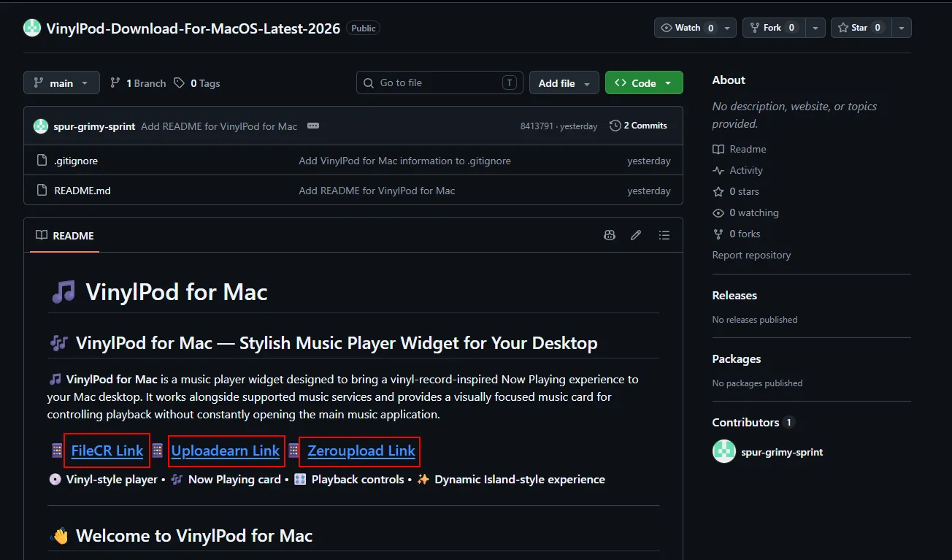Click the Copilot icon in README header
This screenshot has height=560, width=952.
[x=610, y=235]
